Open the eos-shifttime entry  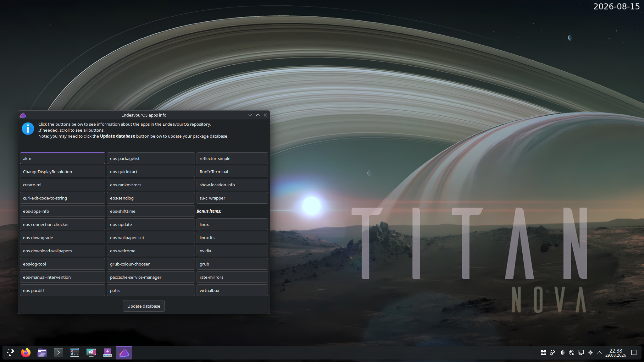(151, 211)
